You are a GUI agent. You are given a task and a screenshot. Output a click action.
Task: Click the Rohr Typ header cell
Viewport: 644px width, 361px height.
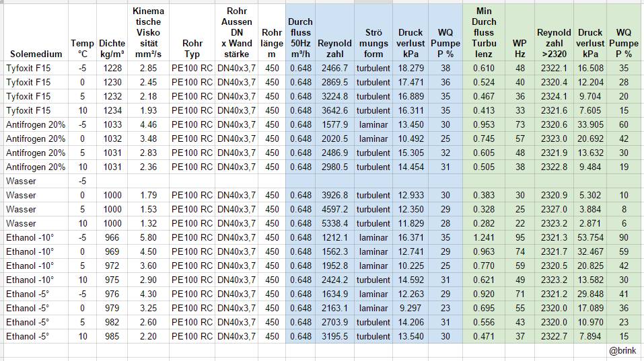[x=192, y=32]
